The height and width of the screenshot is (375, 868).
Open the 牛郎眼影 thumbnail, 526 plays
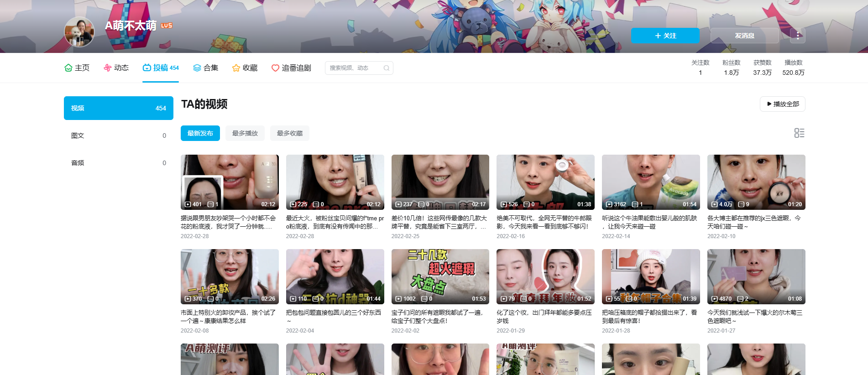click(x=545, y=182)
